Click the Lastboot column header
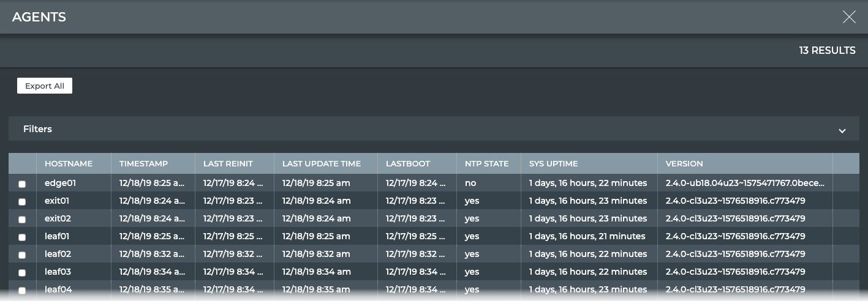This screenshot has width=868, height=301. click(408, 163)
